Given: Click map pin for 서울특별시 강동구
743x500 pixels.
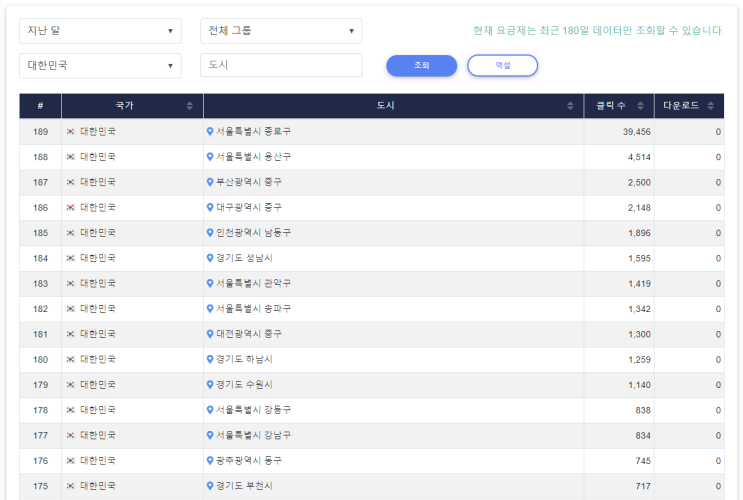Looking at the screenshot, I should (x=210, y=410).
